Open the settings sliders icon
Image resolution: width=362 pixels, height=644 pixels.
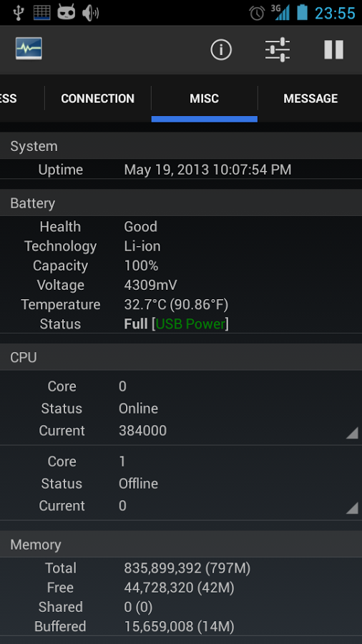278,49
